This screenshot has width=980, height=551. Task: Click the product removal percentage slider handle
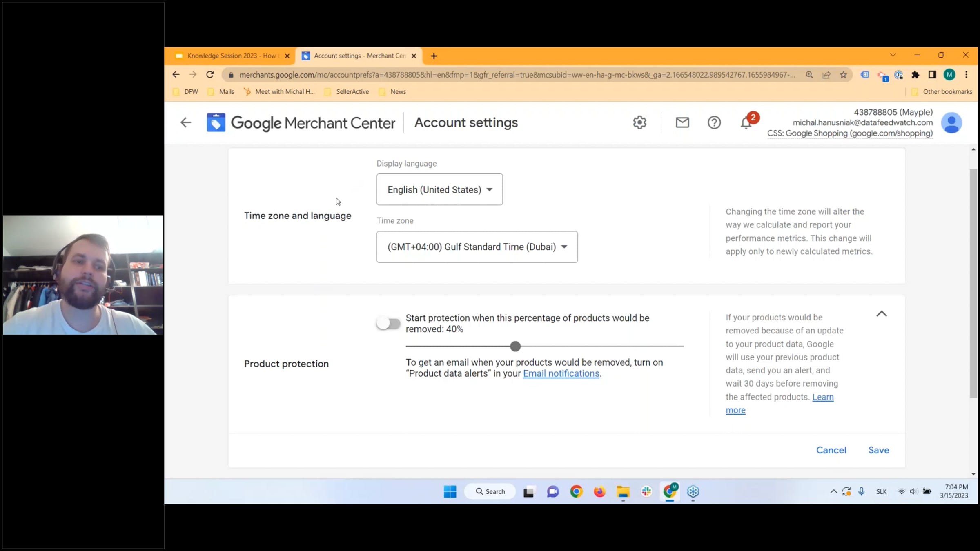click(x=515, y=346)
